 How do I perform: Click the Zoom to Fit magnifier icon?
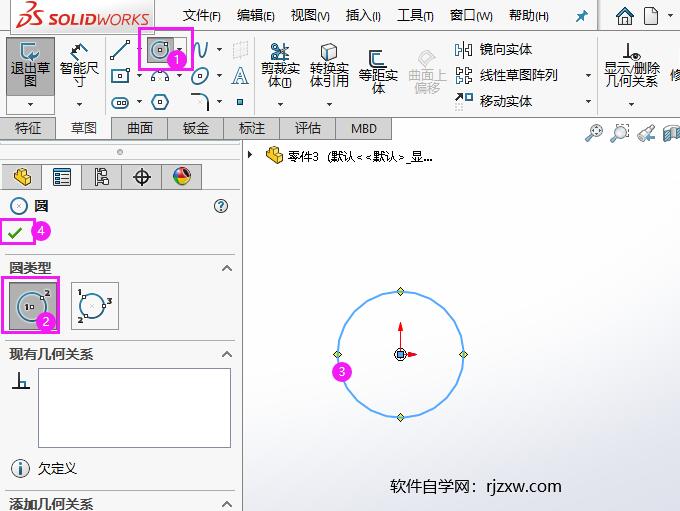(594, 133)
